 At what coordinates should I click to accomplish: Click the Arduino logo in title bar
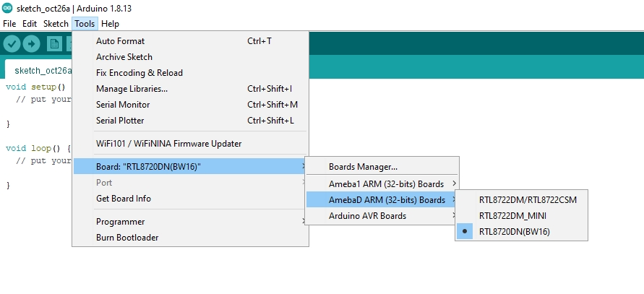7,8
